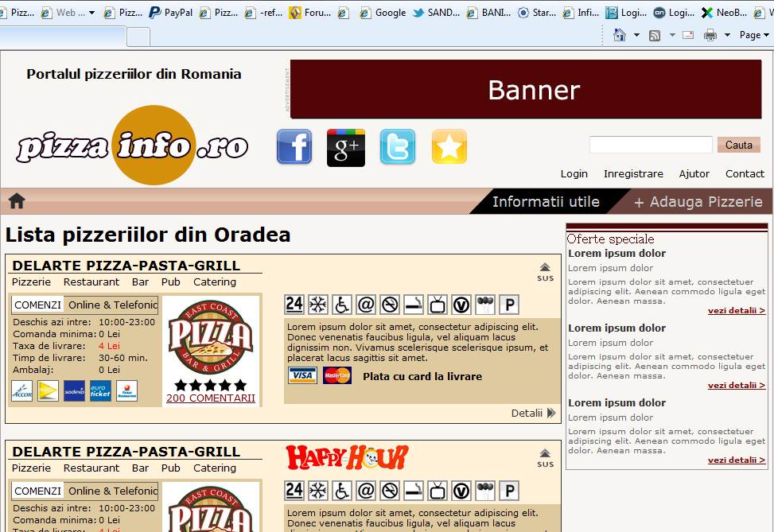Open the Ajutor link
The width and height of the screenshot is (774, 532).
tap(694, 173)
